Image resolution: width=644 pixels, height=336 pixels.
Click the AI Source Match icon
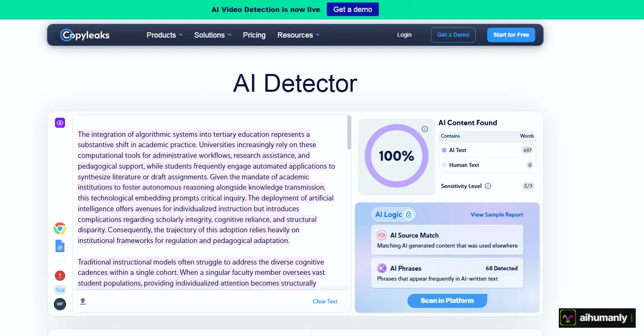(x=382, y=235)
